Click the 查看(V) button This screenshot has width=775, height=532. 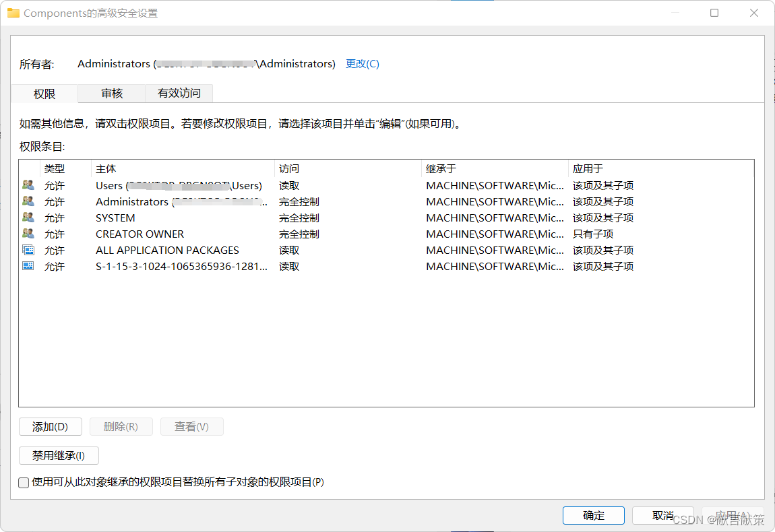tap(191, 426)
